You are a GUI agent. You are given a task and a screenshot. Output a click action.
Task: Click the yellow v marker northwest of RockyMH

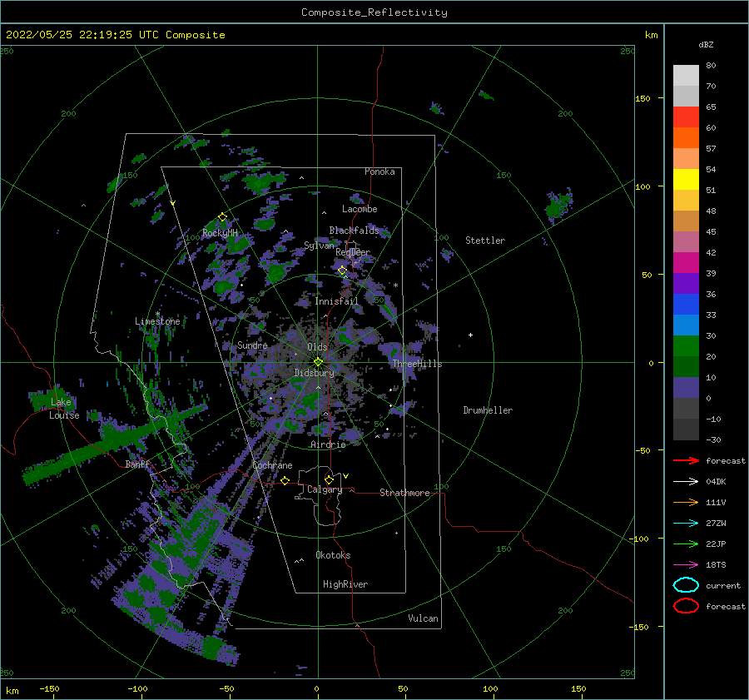pos(173,203)
